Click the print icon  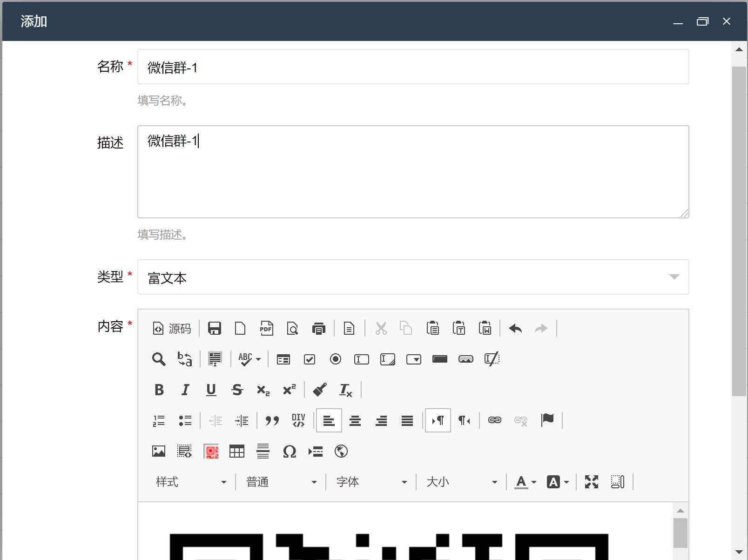[319, 329]
